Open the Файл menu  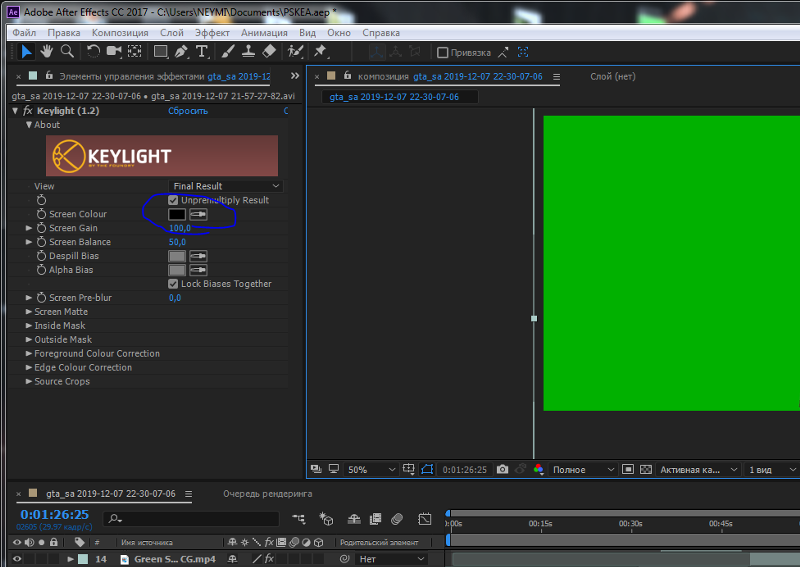coord(24,33)
